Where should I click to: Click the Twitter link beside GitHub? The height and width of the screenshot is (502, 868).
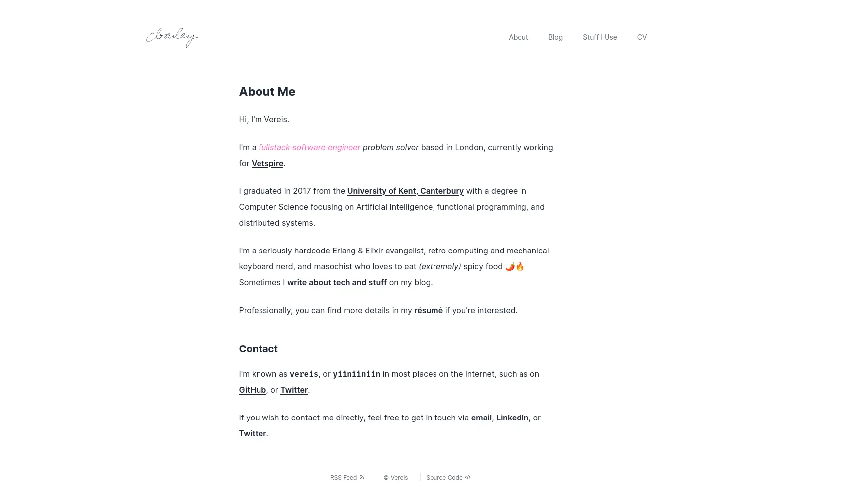294,390
